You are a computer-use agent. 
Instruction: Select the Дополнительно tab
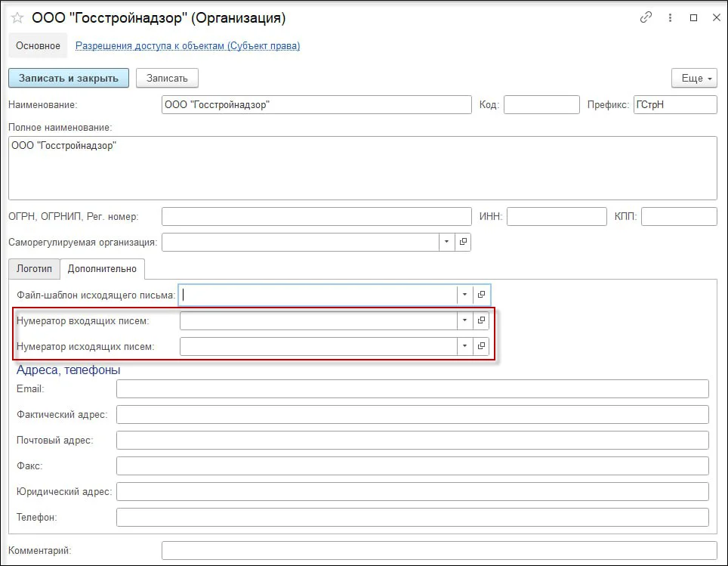[x=102, y=268]
